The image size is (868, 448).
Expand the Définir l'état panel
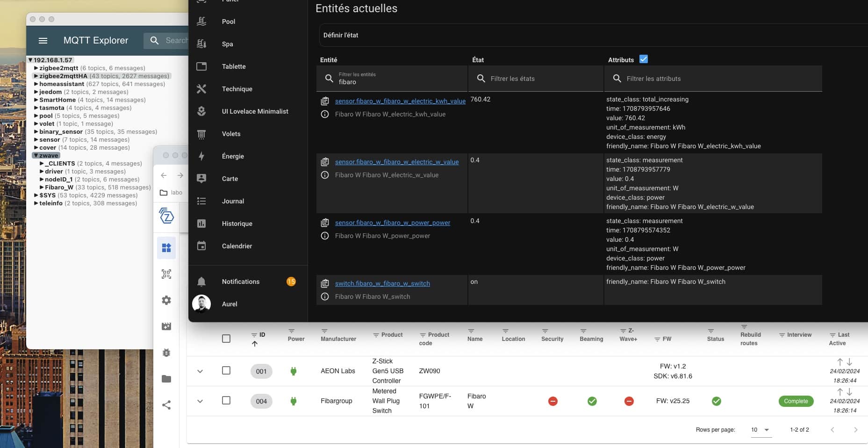(593, 35)
